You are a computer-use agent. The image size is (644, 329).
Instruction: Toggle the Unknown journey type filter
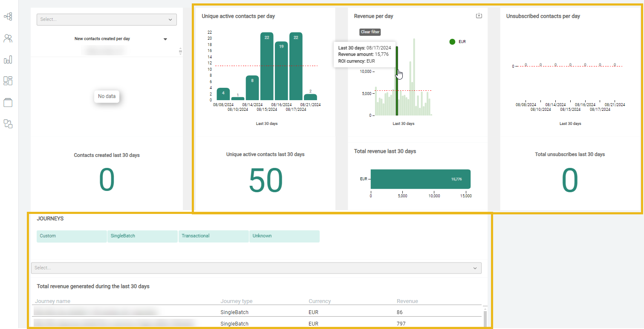(x=284, y=236)
